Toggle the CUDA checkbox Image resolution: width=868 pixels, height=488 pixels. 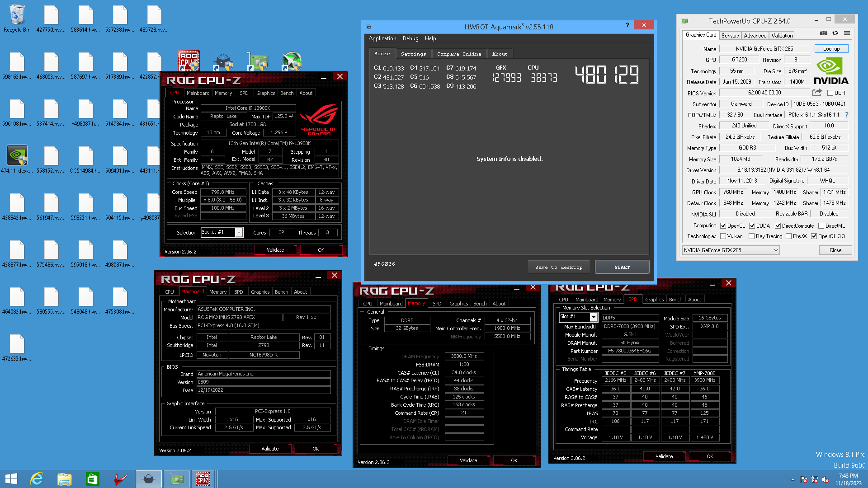tap(752, 226)
